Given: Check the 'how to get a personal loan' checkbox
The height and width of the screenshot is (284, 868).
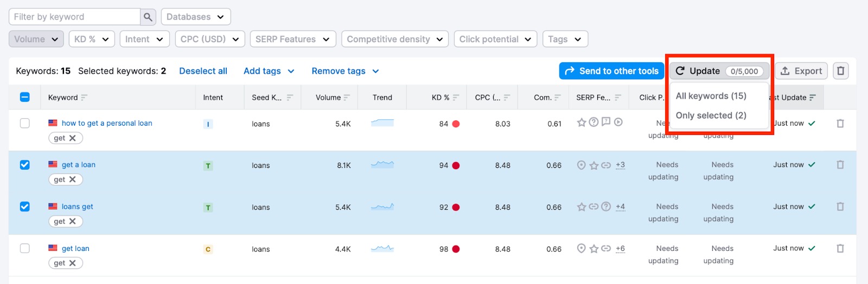Looking at the screenshot, I should [x=25, y=123].
